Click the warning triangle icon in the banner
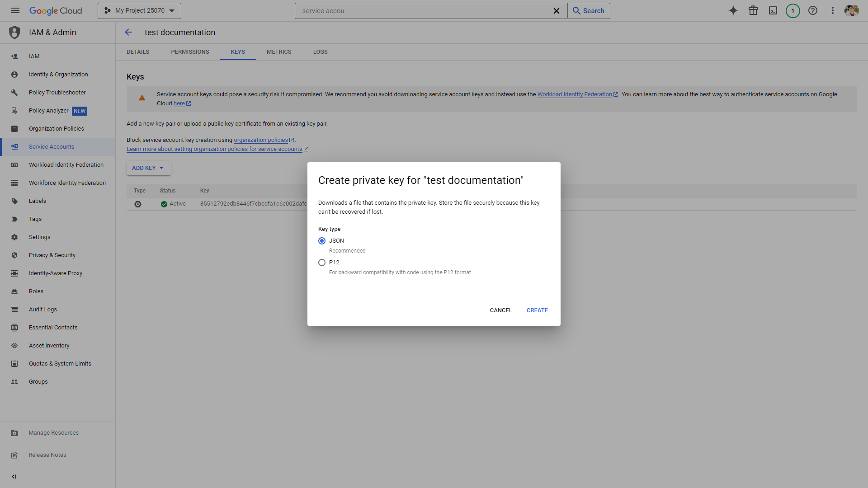 [142, 98]
